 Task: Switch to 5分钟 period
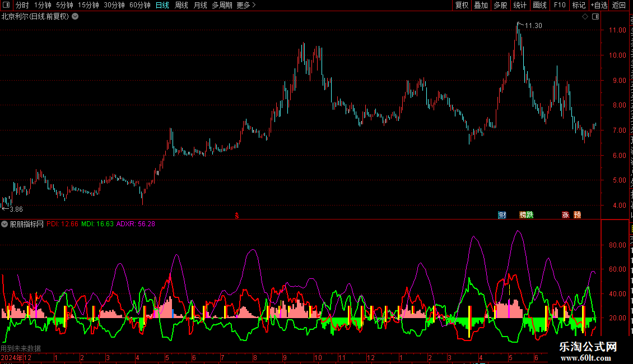64,5
